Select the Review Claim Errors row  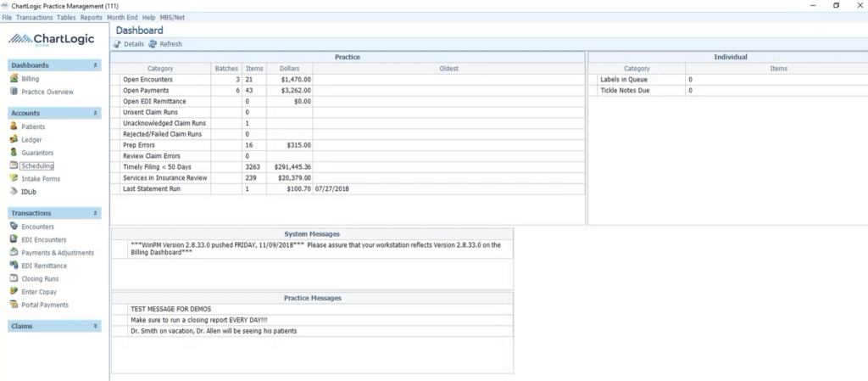pos(348,156)
